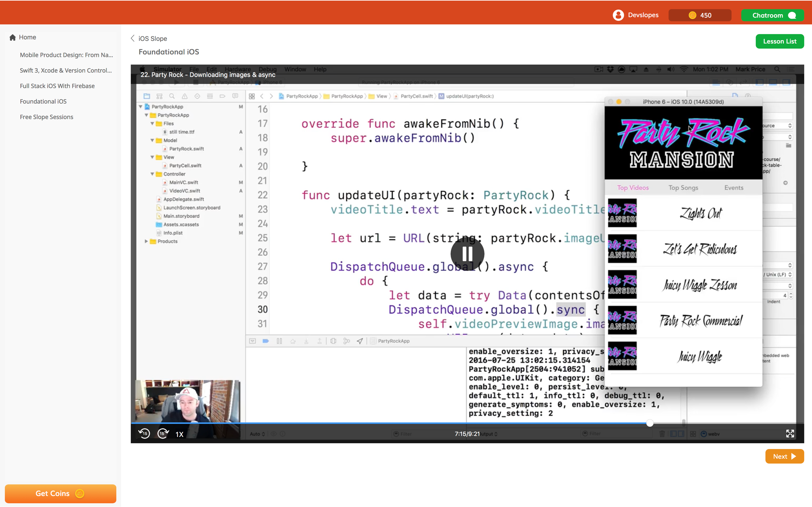Go back via iOS Slope chevron
812x507 pixels.
[133, 38]
